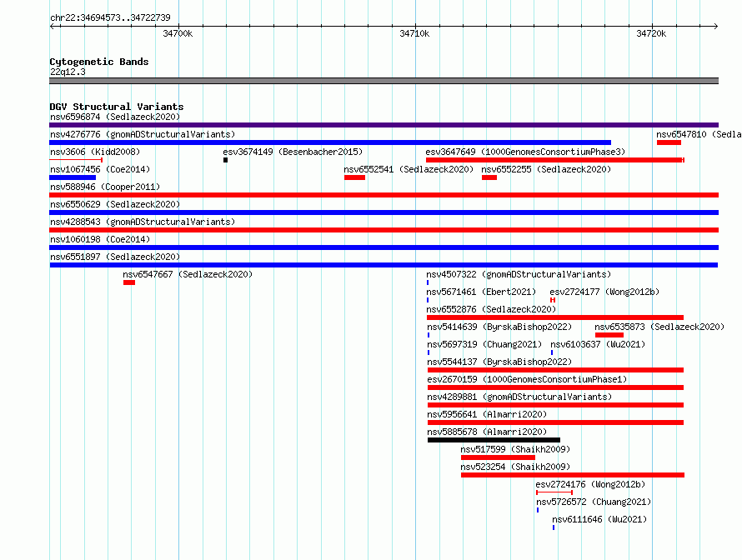742x560 pixels.
Task: Click the black esv3674149 variant marker
Action: point(226,160)
